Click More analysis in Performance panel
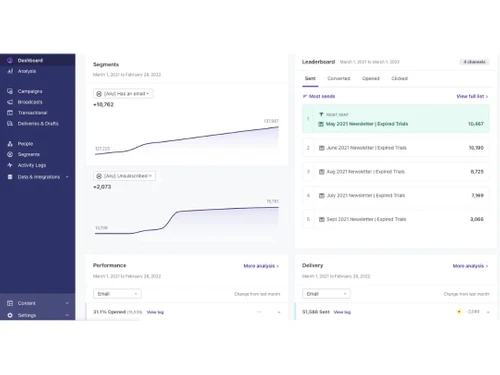The height and width of the screenshot is (375, 500). pos(261,266)
